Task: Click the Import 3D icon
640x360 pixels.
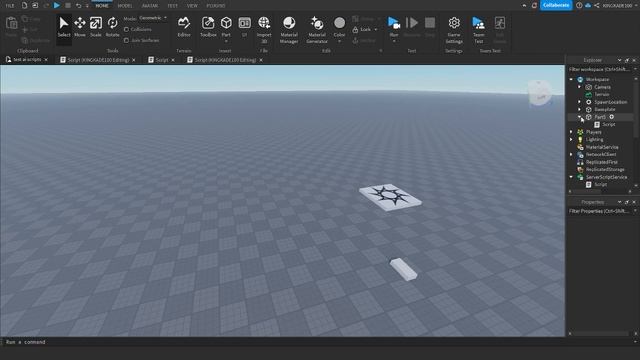Action: 264,23
